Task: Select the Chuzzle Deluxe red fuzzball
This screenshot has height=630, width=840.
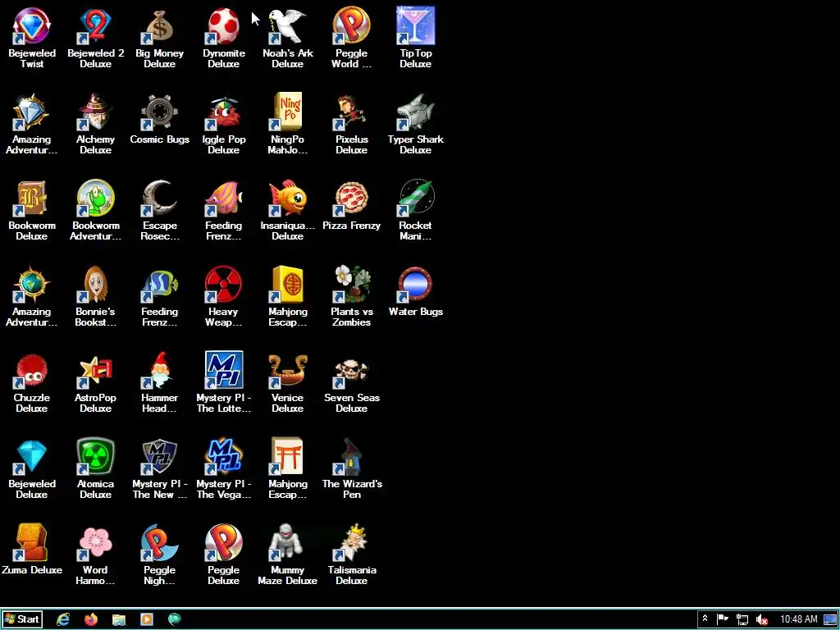Action: click(32, 371)
